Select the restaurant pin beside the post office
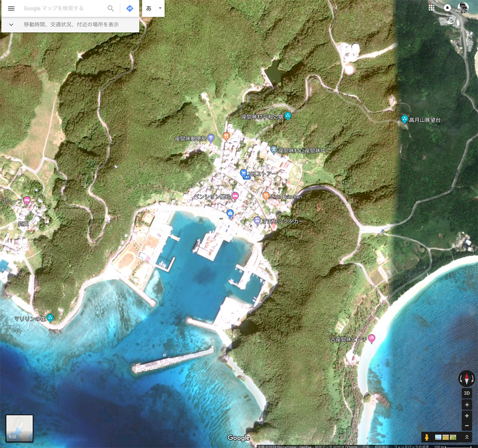Screen dimensions: 478x448 [226, 136]
